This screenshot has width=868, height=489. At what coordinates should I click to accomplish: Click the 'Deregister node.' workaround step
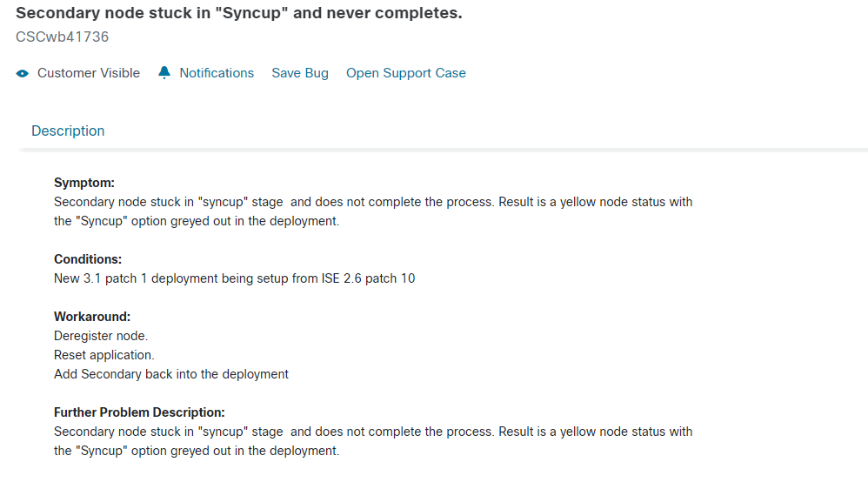[101, 336]
